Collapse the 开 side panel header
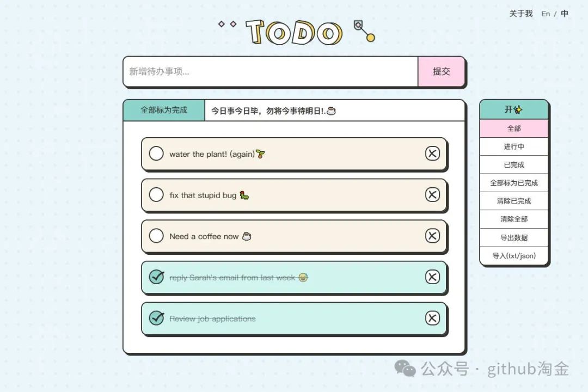The height and width of the screenshot is (392, 588). (x=514, y=109)
